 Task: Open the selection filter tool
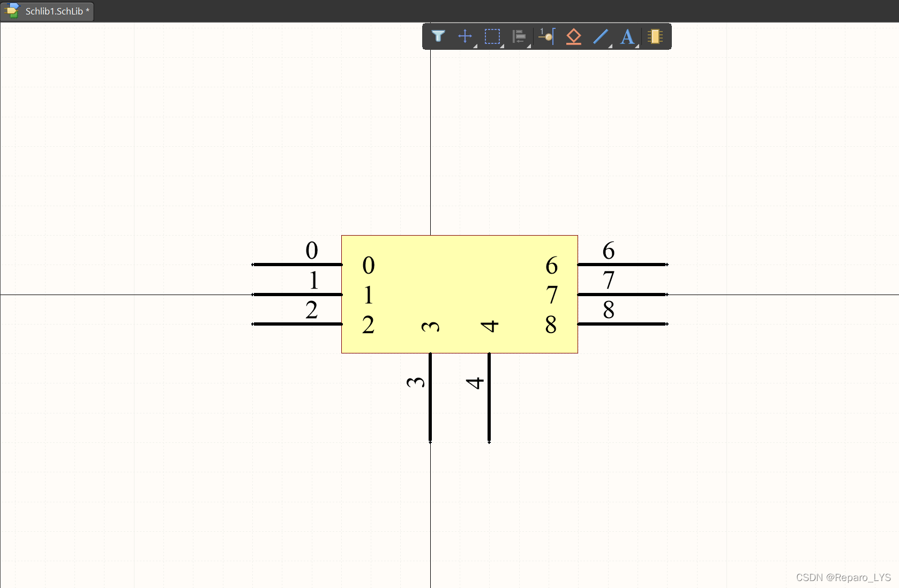pyautogui.click(x=438, y=36)
